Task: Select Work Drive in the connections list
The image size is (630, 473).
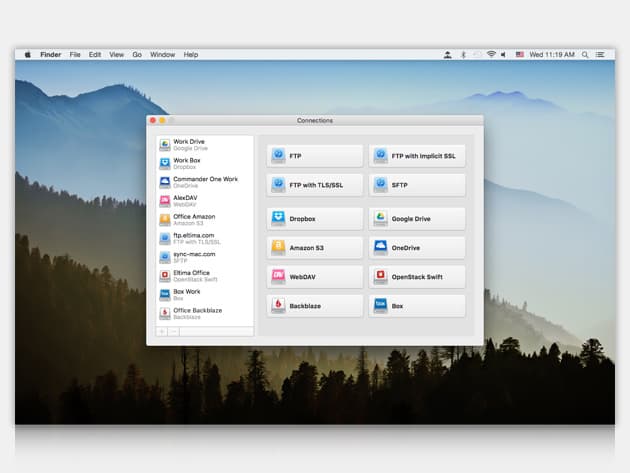Action: pos(190,144)
